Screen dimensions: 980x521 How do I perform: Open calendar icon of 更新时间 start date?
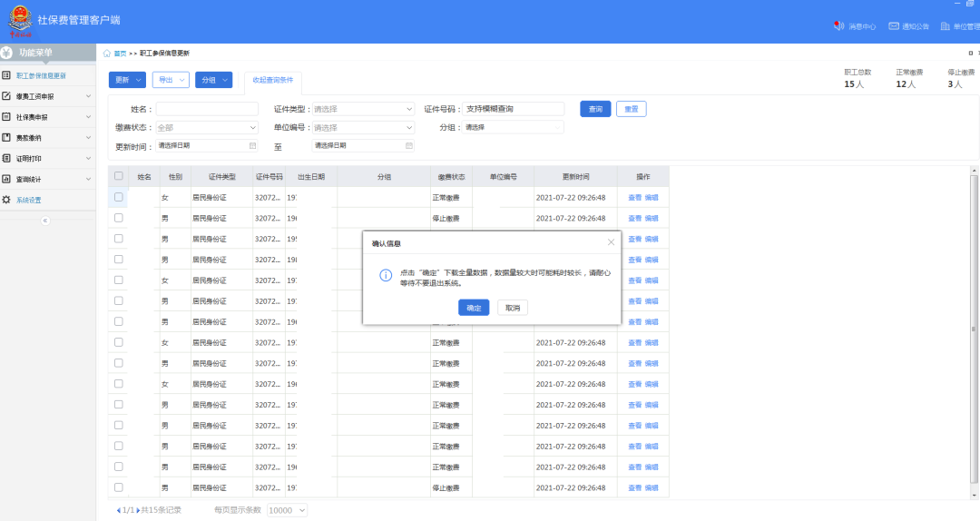click(252, 146)
